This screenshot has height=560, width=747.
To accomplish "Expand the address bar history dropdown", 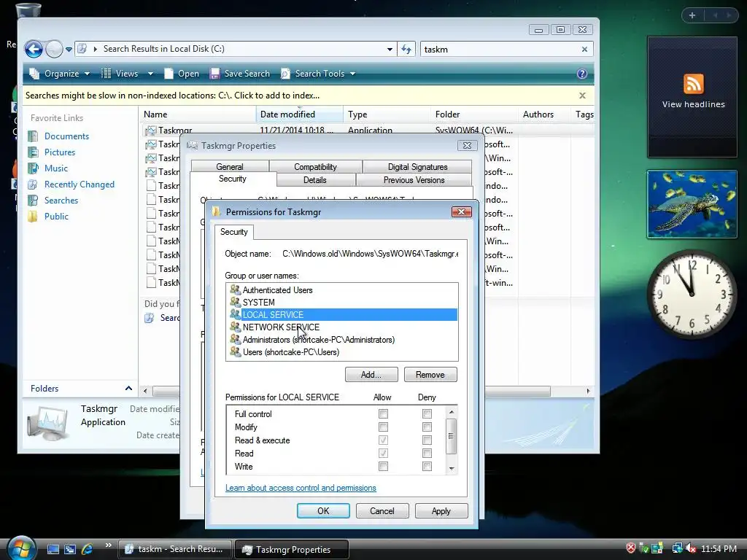I will tap(390, 49).
